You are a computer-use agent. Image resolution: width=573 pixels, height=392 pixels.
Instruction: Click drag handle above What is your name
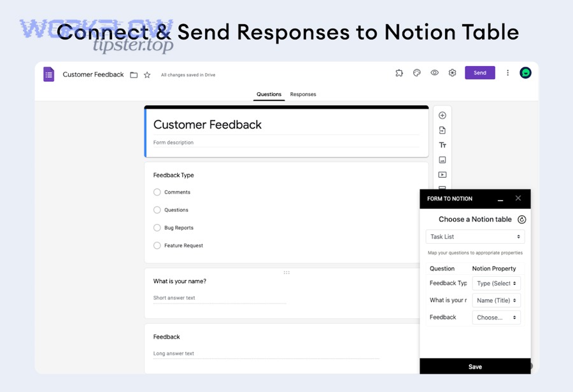286,272
